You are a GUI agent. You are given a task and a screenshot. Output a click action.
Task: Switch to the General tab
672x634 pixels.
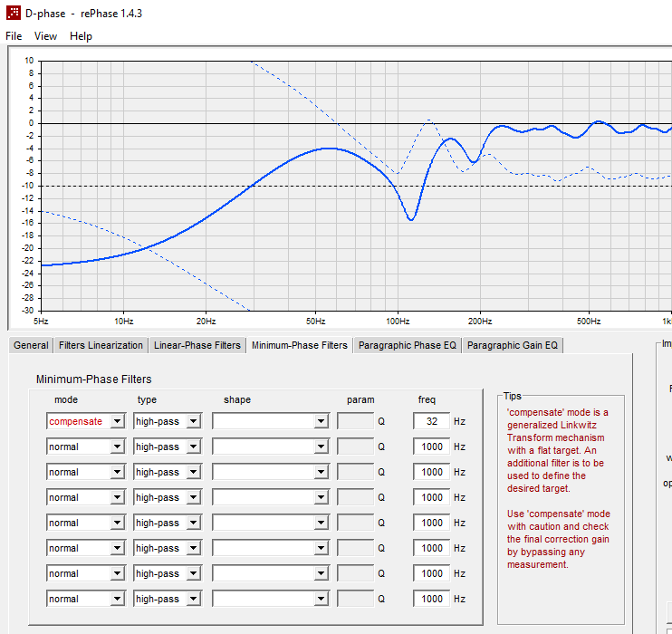[x=31, y=345]
